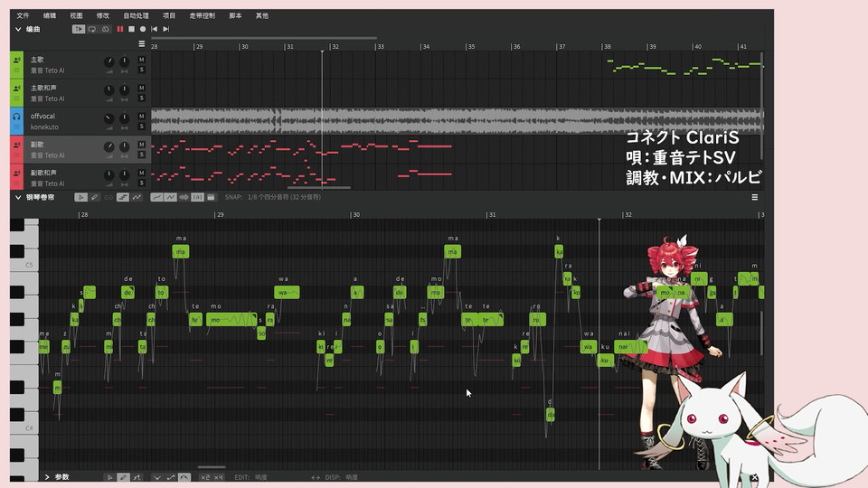
Task: Solo the 主歌 track
Action: tap(142, 70)
